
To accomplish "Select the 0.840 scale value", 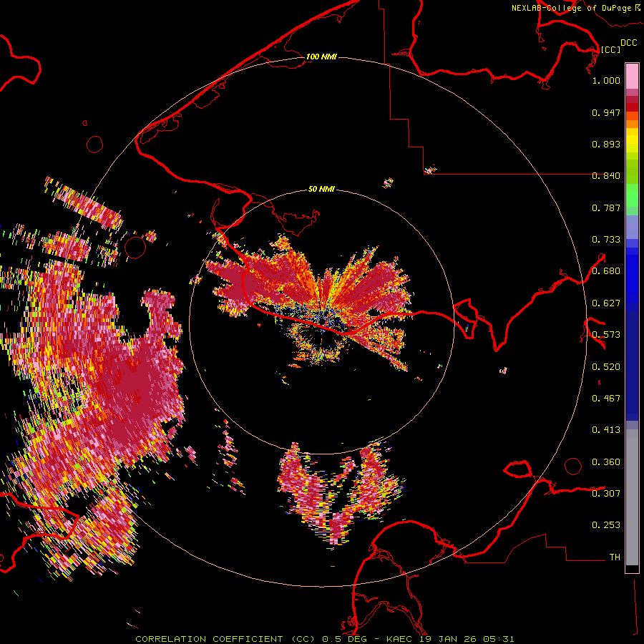I will 606,176.
